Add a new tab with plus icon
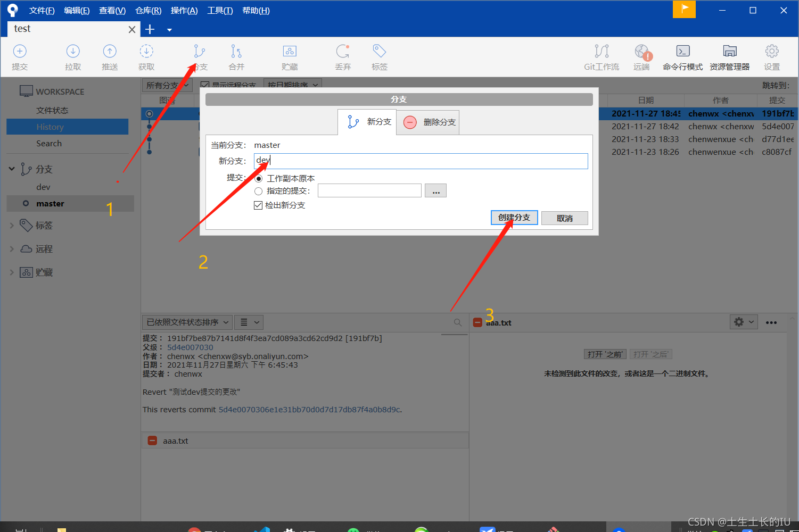The height and width of the screenshot is (532, 799). coord(150,29)
